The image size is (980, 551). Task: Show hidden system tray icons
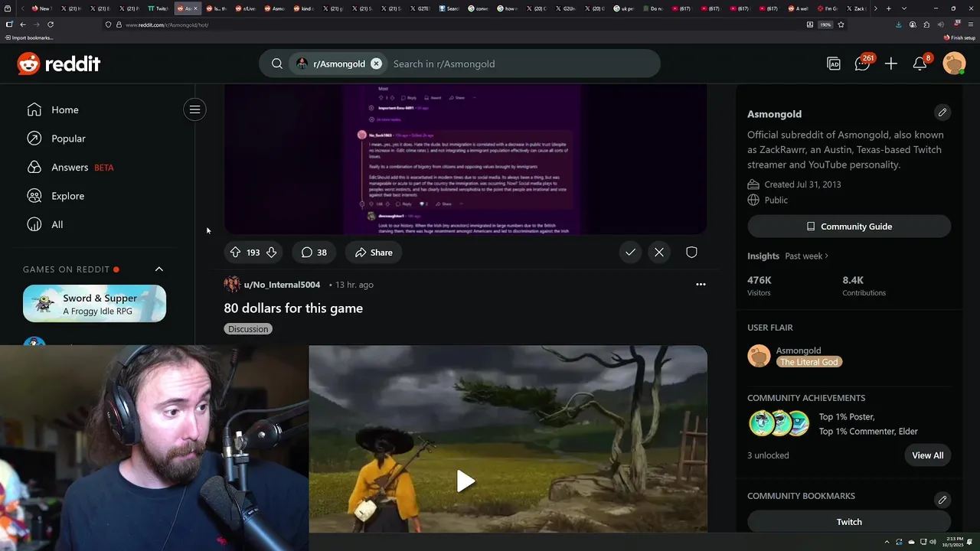(887, 542)
